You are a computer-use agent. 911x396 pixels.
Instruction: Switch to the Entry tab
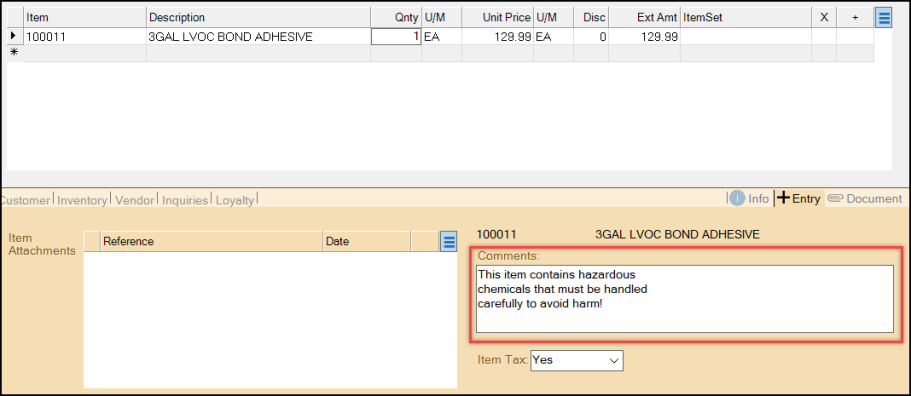coord(799,199)
